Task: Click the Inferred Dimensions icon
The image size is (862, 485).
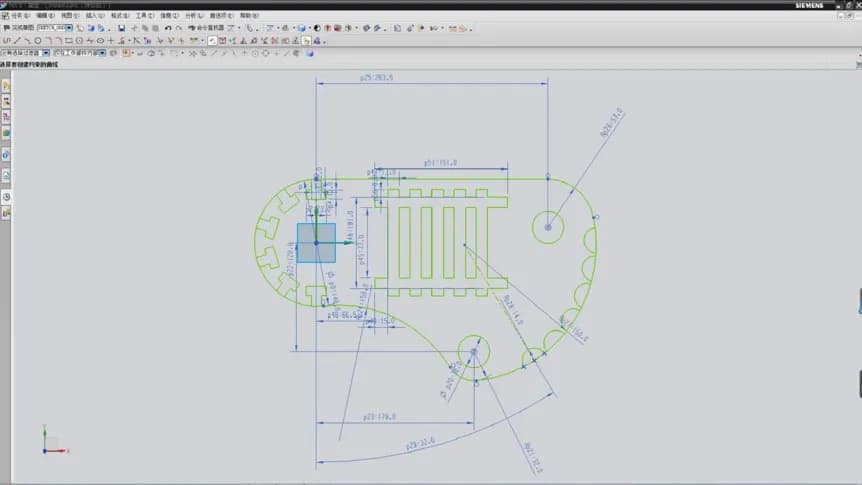Action: tap(194, 41)
